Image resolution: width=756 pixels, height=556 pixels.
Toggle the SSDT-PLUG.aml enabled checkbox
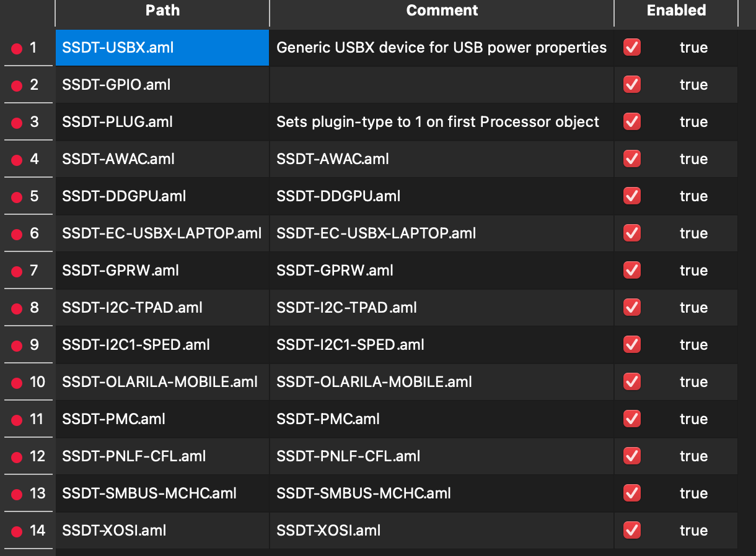(x=631, y=122)
